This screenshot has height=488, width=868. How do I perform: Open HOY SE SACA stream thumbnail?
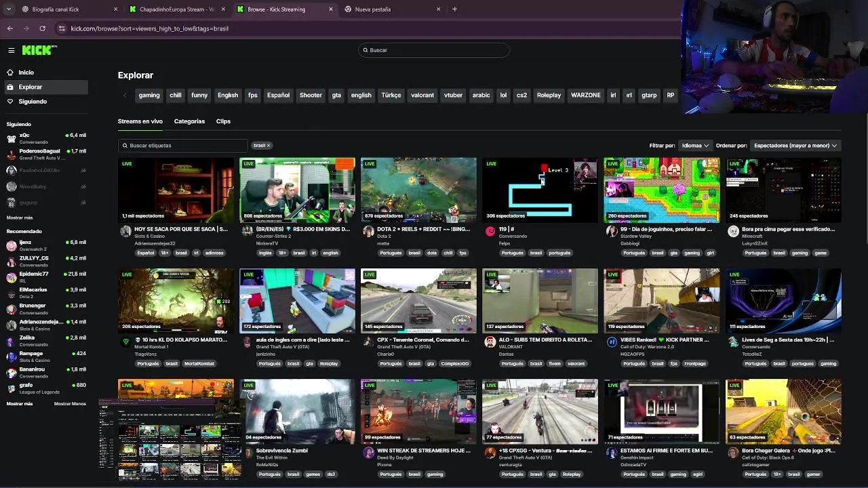tap(176, 190)
